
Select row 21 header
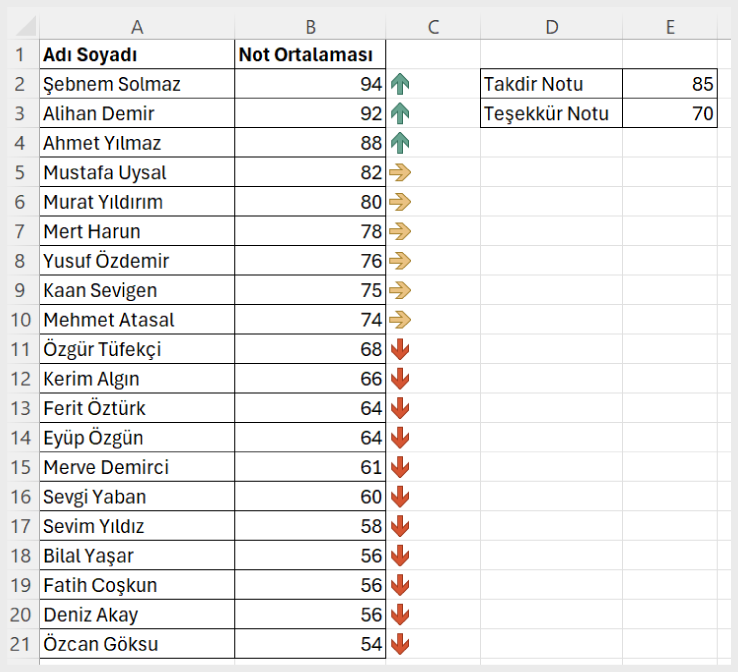[20, 644]
